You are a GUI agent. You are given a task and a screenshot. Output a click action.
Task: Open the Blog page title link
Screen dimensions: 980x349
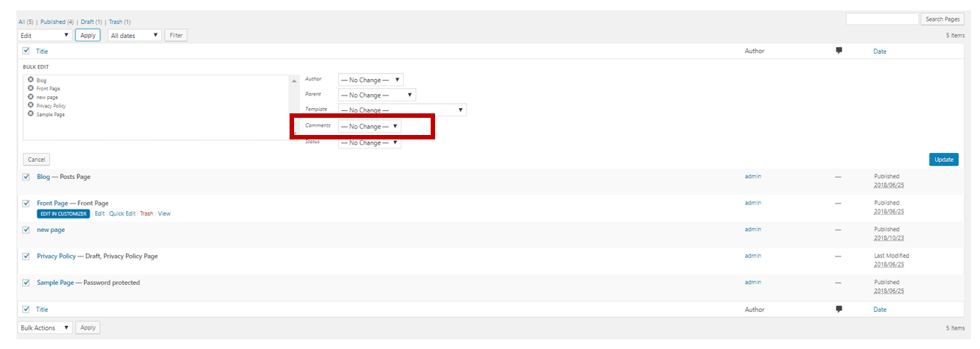coord(43,177)
